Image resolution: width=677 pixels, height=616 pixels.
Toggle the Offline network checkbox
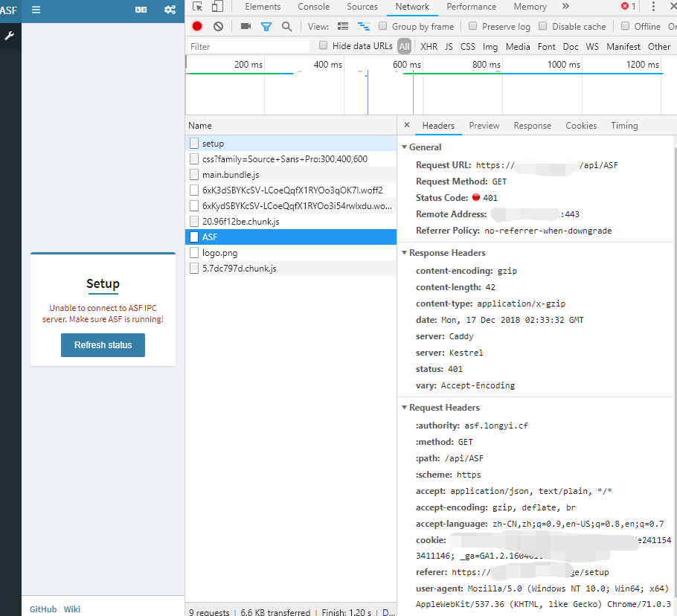[626, 26]
